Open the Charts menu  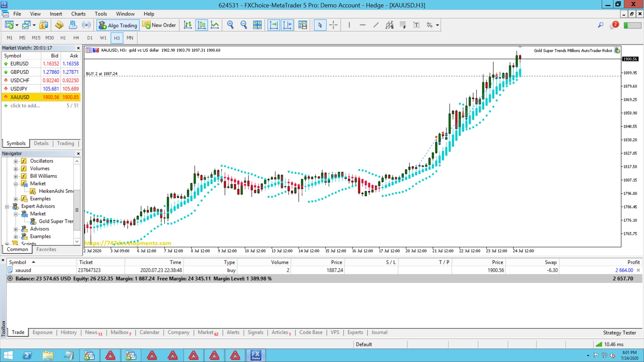tap(78, 14)
